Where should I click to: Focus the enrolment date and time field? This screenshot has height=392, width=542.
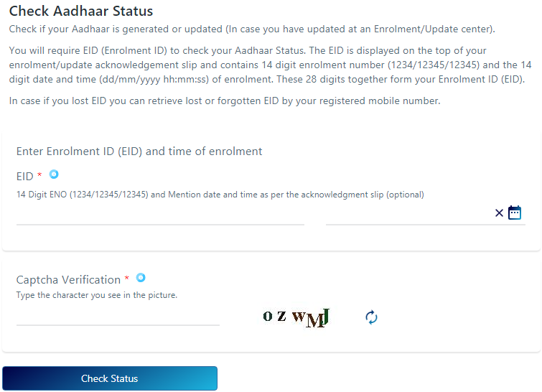[x=409, y=215]
